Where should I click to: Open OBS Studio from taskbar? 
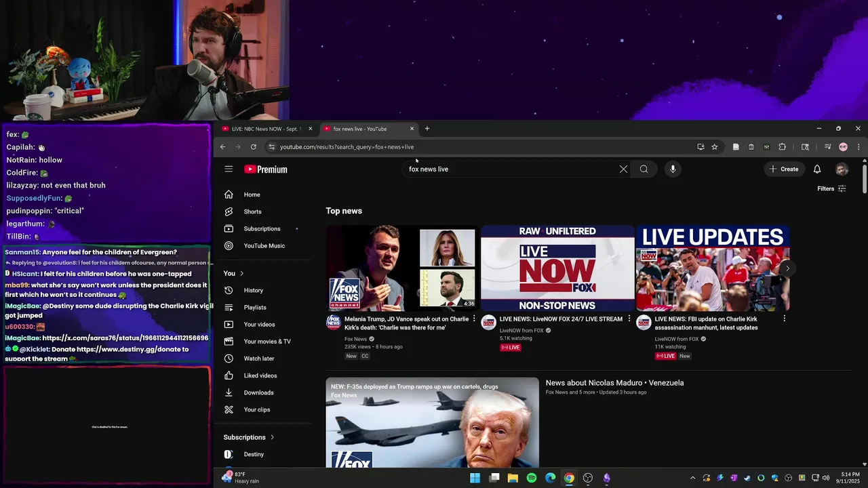point(588,478)
